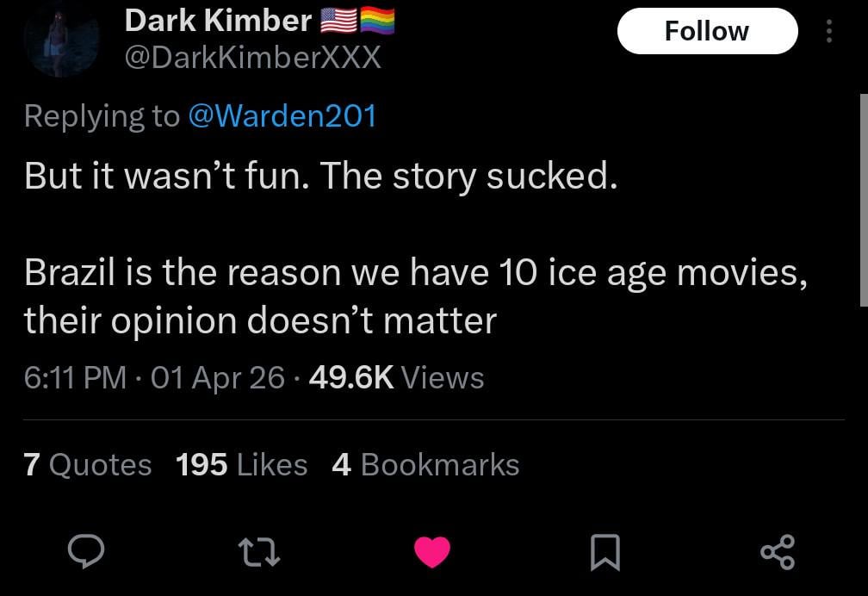Image resolution: width=868 pixels, height=596 pixels.
Task: View the 49.6K Views analytics
Action: 396,377
